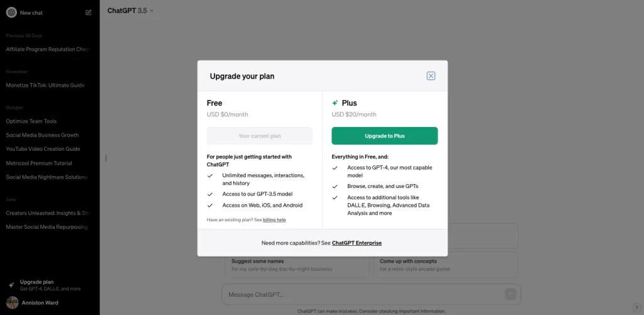644x315 pixels.
Task: Collapse sidebar using the vertical handle
Action: pyautogui.click(x=106, y=158)
